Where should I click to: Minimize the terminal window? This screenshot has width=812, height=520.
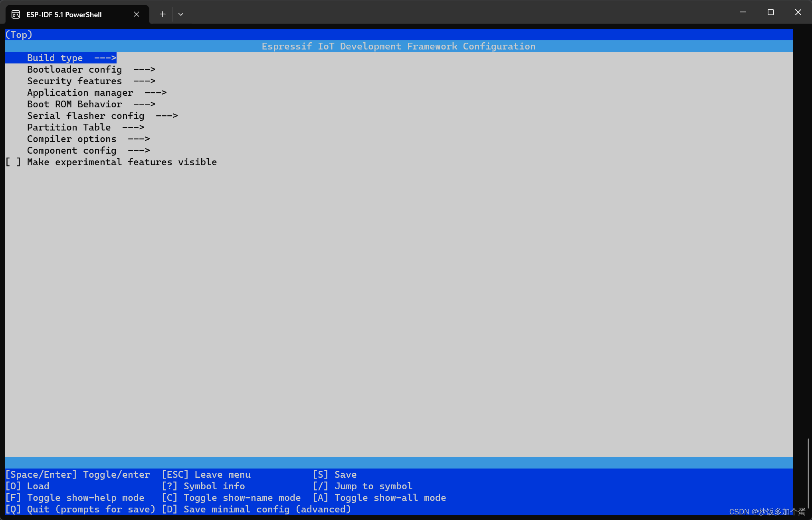pos(743,12)
